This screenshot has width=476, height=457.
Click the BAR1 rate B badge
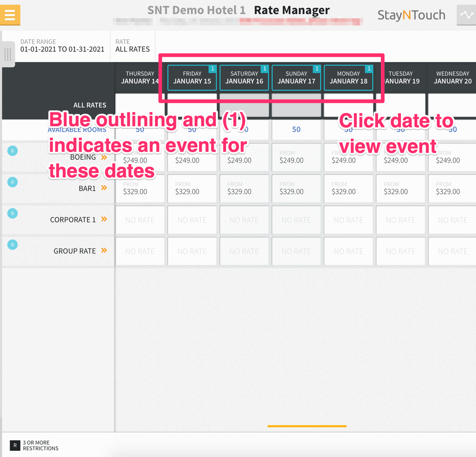tap(12, 182)
